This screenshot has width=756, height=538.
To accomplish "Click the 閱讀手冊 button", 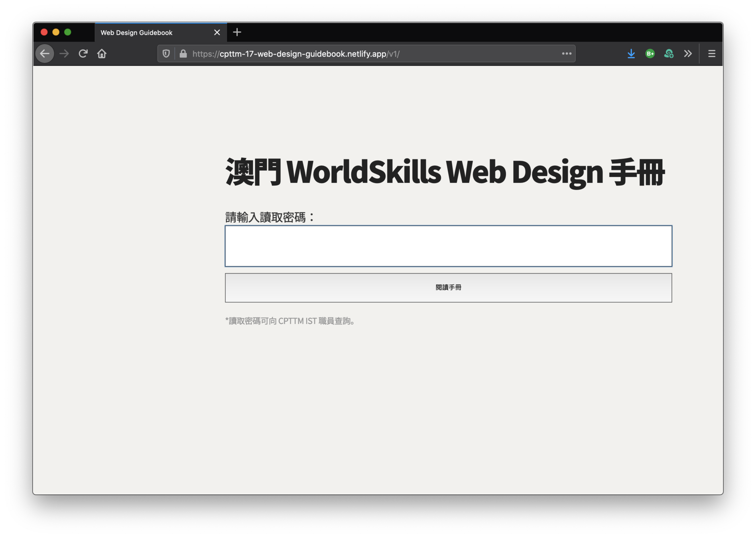I will tap(448, 287).
